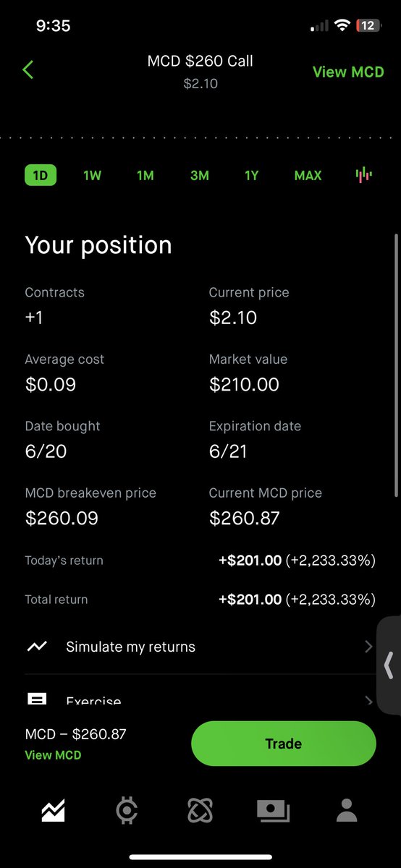Viewport: 401px width, 868px height.
Task: Select the 1W chart range
Action: 92,175
